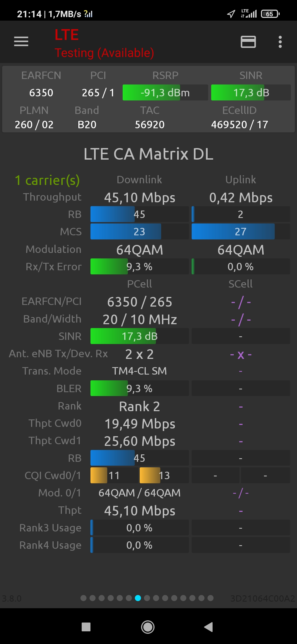Tap the uplink MCS 27 bar

pyautogui.click(x=241, y=232)
